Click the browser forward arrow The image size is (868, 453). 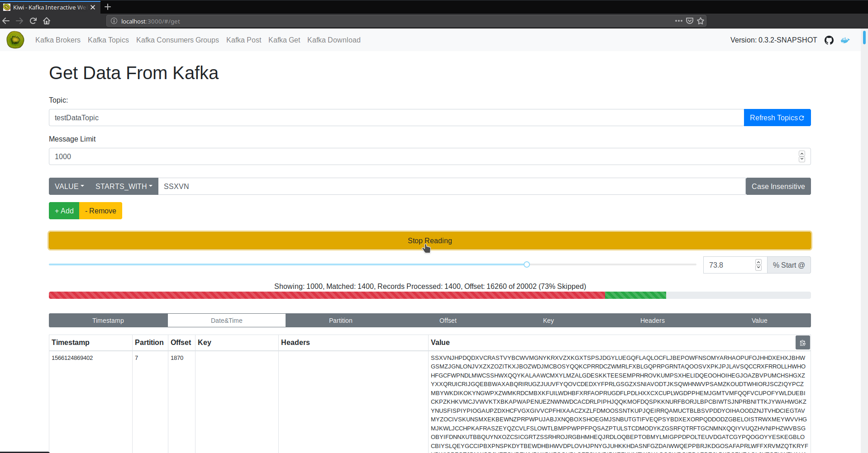pos(19,21)
